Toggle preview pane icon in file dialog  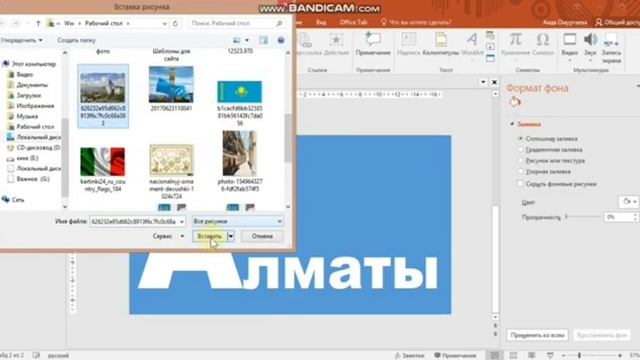(263, 40)
